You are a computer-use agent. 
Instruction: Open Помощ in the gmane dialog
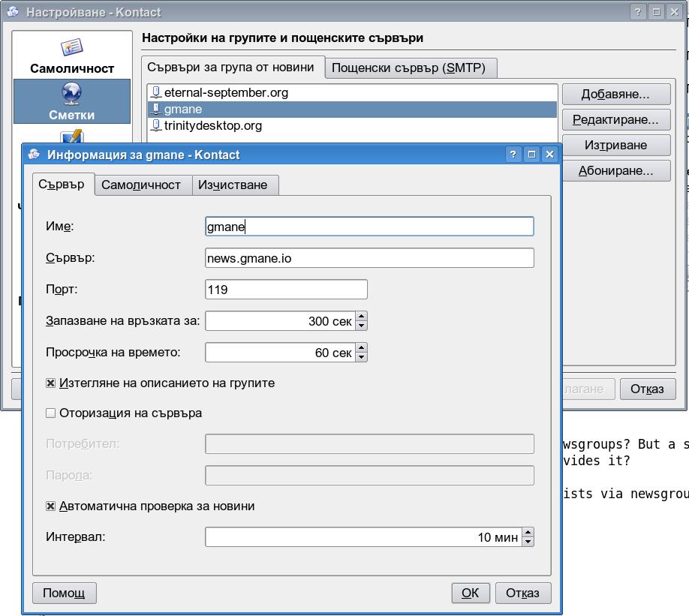[x=64, y=593]
